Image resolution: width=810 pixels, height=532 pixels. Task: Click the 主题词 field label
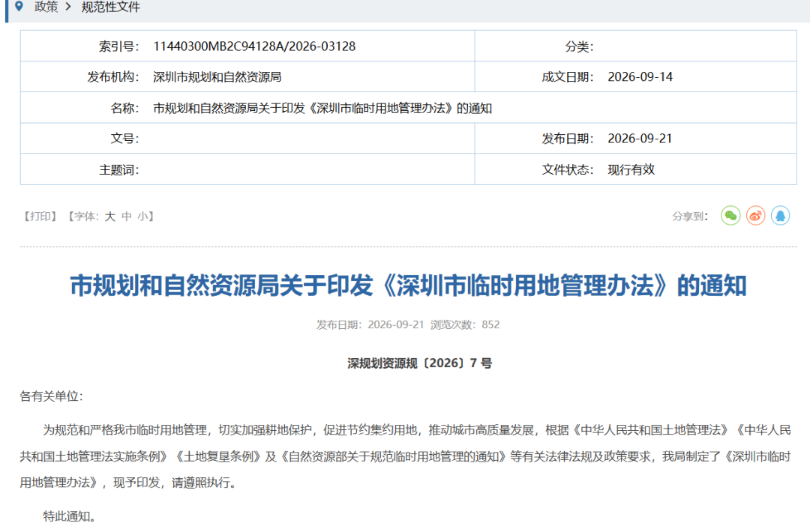[x=118, y=169]
